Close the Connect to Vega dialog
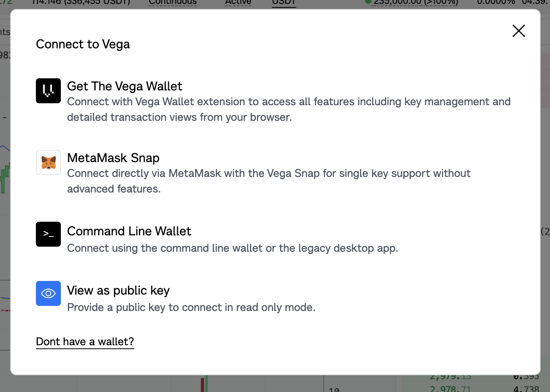Screen dimensions: 550x392 (x=518, y=31)
